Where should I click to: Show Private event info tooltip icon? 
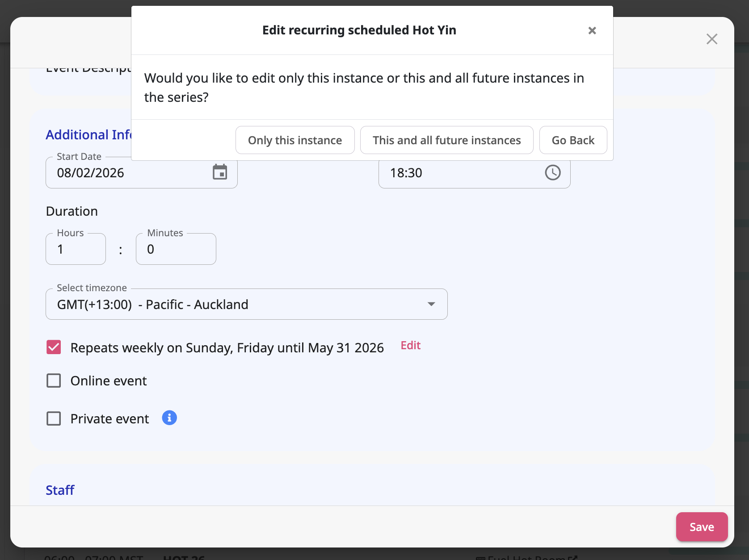coord(169,418)
